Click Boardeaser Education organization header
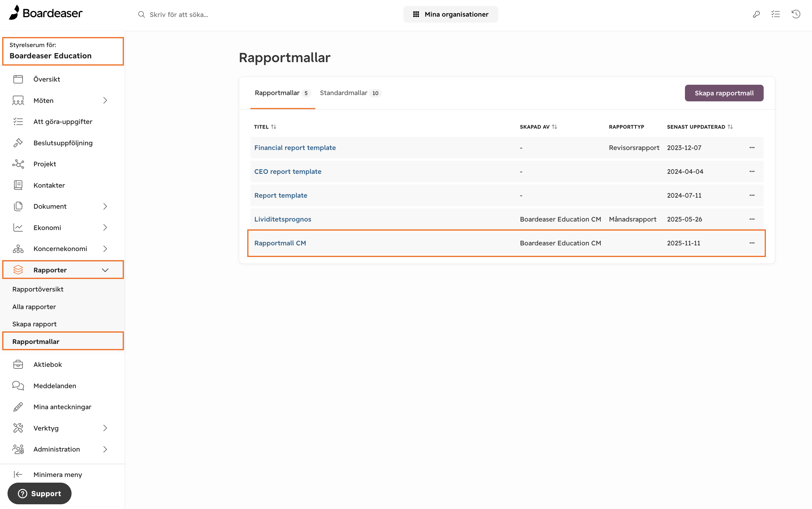This screenshot has width=812, height=509. pyautogui.click(x=63, y=51)
